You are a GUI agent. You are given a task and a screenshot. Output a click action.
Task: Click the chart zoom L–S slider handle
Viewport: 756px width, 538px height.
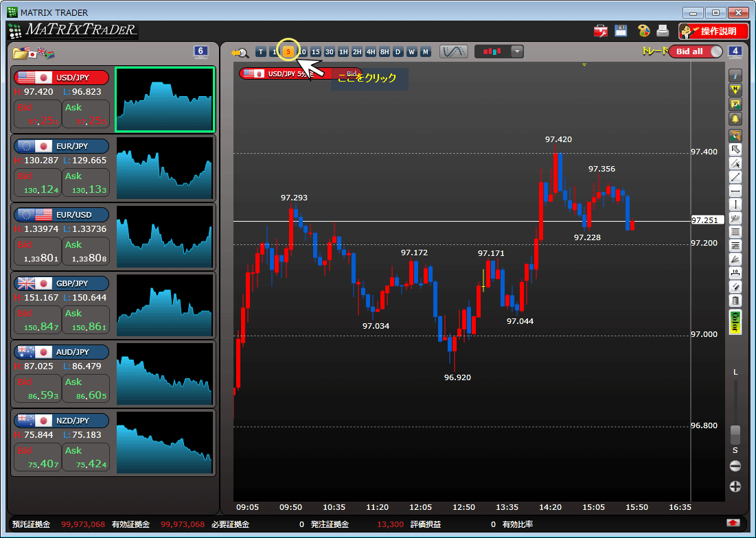coord(735,434)
